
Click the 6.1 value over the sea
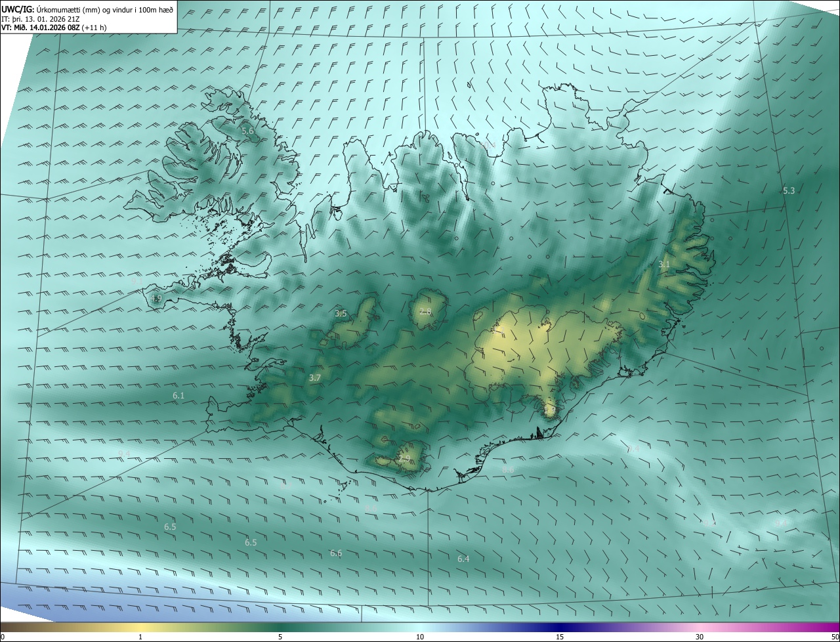point(178,396)
